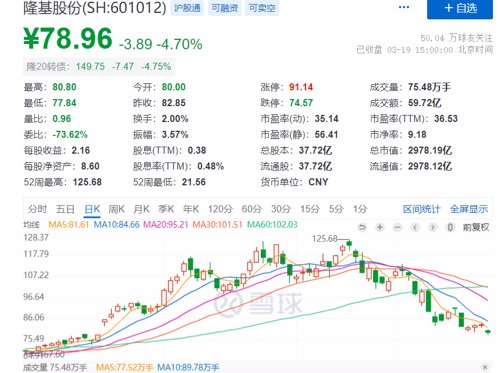The height and width of the screenshot is (373, 500).
Task: Switch to the 60分 interval tab
Action: coord(252,209)
